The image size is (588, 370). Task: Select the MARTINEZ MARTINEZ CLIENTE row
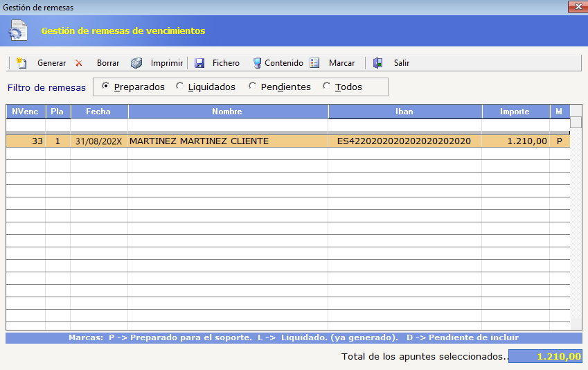click(287, 141)
